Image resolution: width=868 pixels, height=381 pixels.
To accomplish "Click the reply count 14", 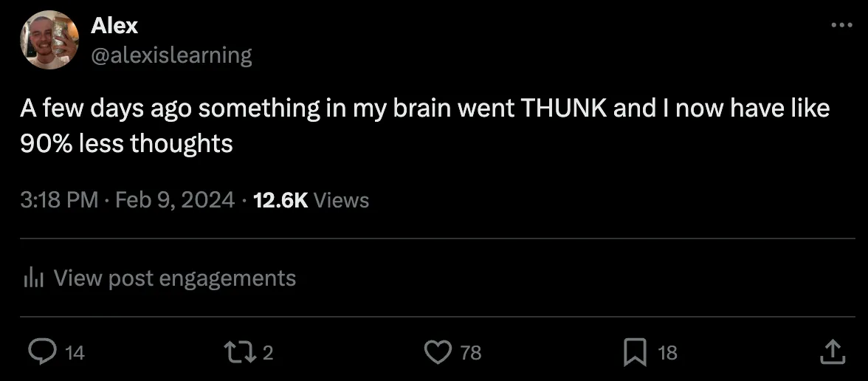I will pyautogui.click(x=75, y=353).
